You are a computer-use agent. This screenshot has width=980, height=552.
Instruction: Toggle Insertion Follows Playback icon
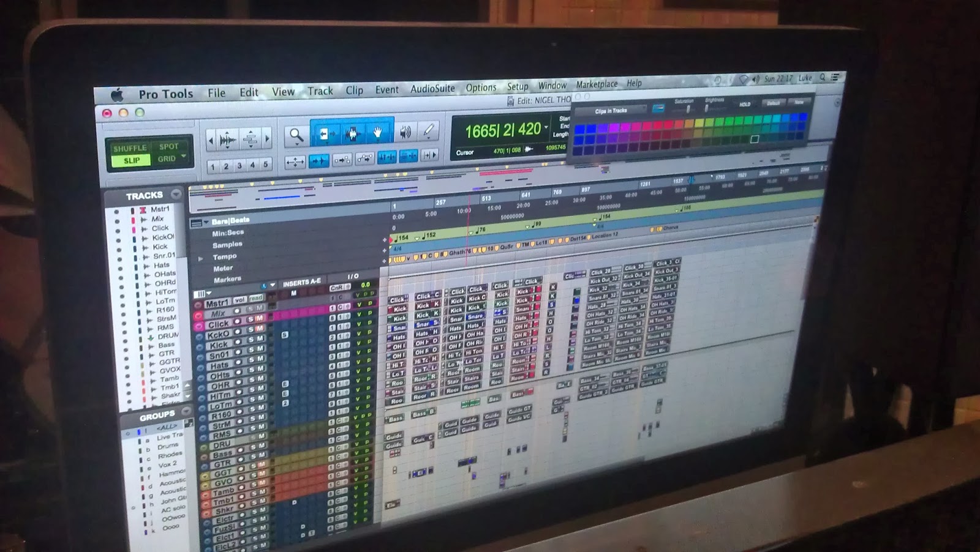[430, 155]
